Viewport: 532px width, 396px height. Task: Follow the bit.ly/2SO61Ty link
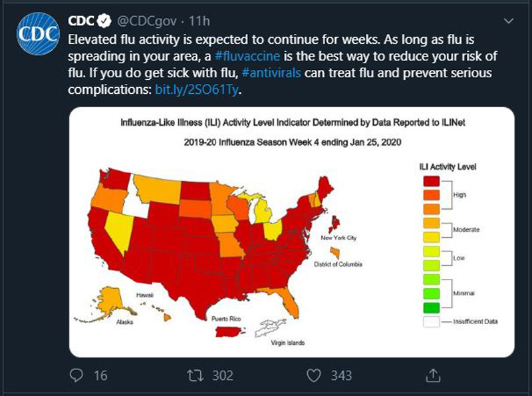(196, 90)
